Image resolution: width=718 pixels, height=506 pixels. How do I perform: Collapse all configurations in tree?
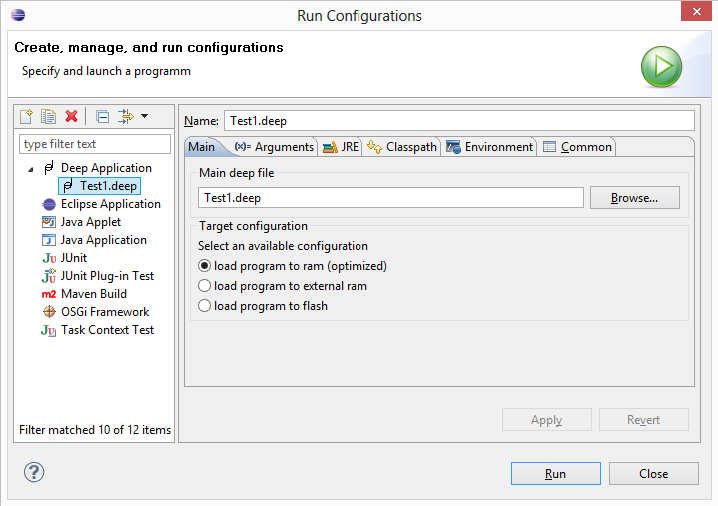(102, 117)
